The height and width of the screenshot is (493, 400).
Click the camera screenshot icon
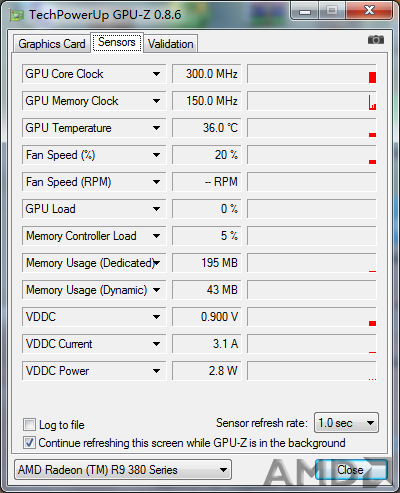pyautogui.click(x=376, y=40)
